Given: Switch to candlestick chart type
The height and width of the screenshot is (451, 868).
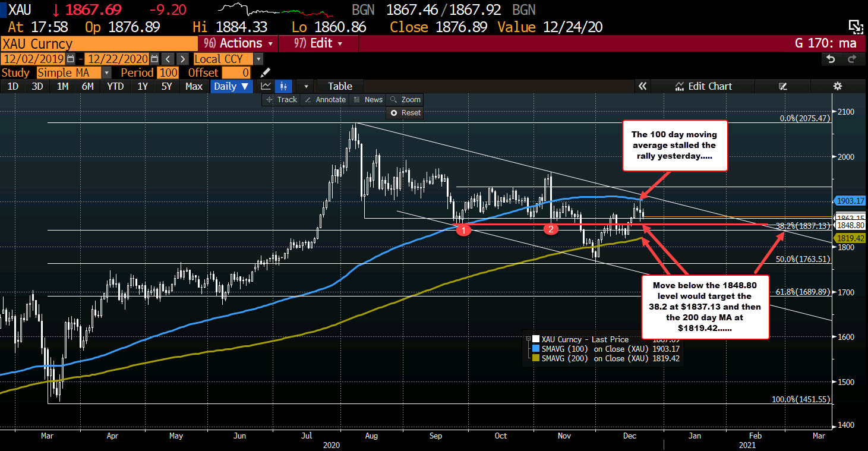Looking at the screenshot, I should (x=283, y=86).
